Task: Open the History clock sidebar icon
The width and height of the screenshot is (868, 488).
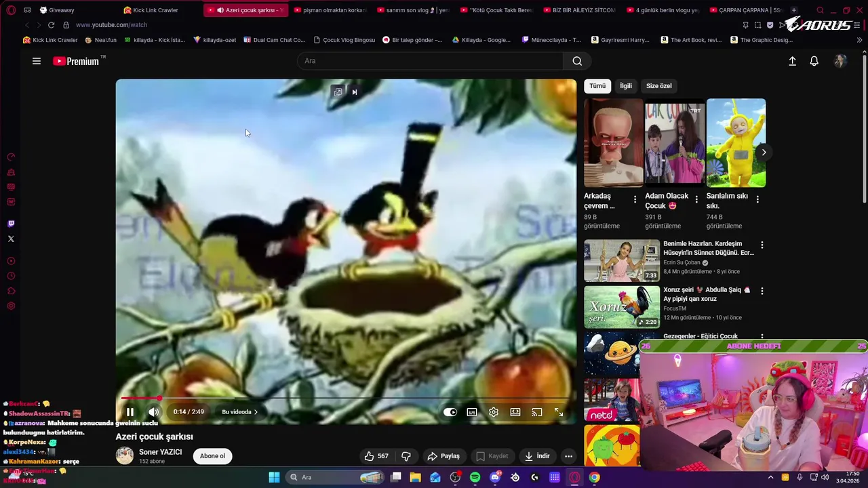Action: 11,276
